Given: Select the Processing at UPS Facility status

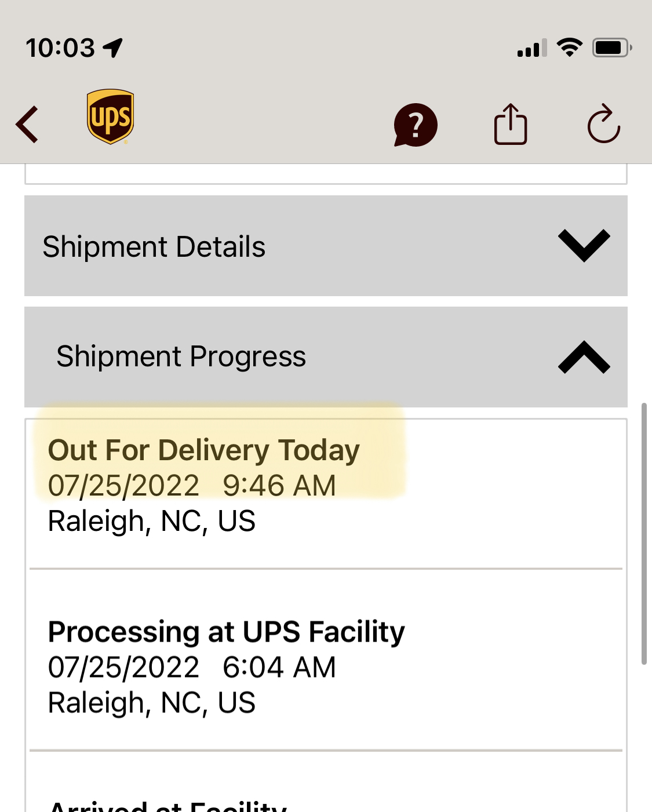Looking at the screenshot, I should 226,632.
